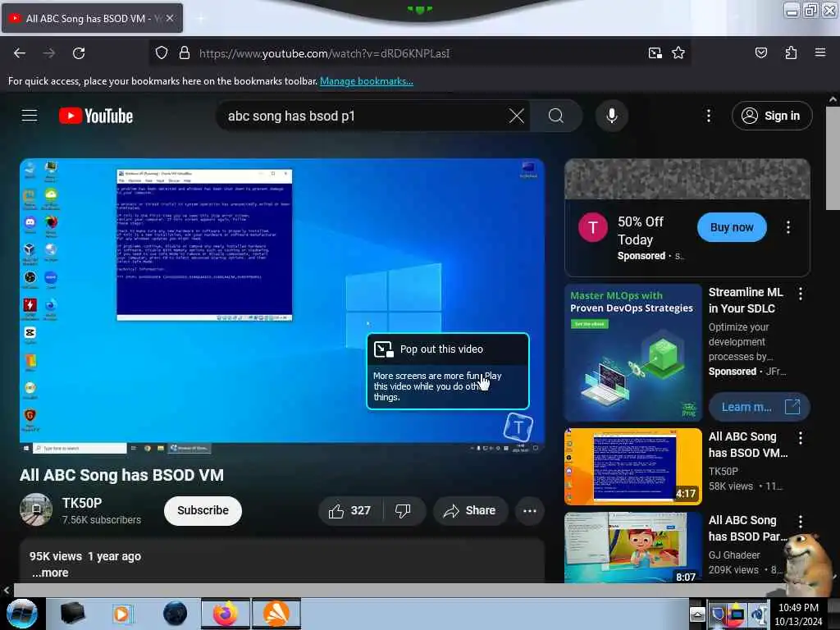Click the Streamline ML ad title
This screenshot has height=630, width=840.
[746, 300]
